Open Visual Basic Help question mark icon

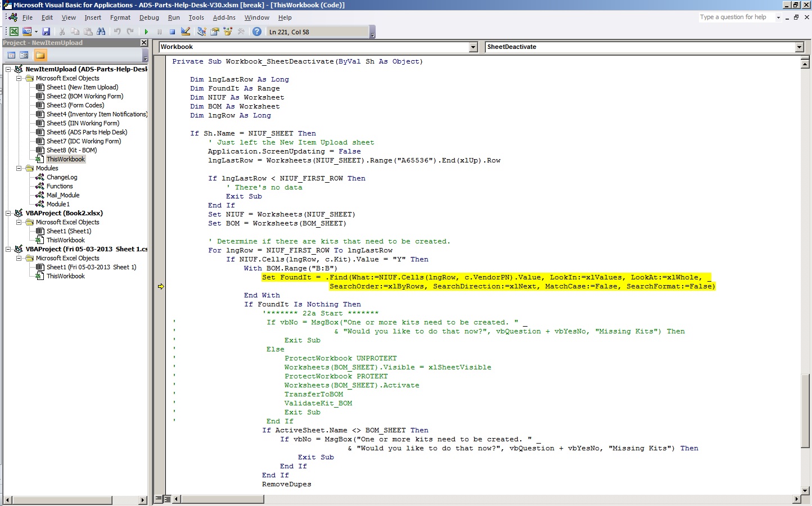(x=257, y=32)
